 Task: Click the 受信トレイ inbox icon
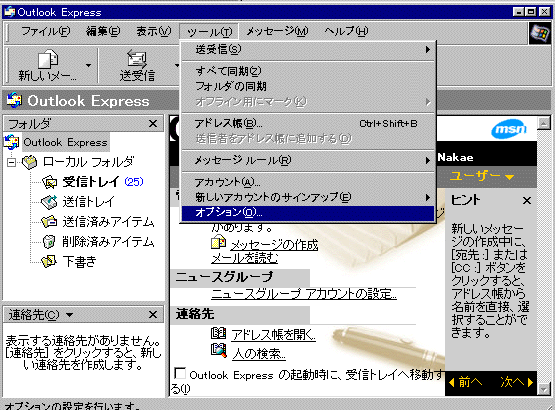click(49, 182)
